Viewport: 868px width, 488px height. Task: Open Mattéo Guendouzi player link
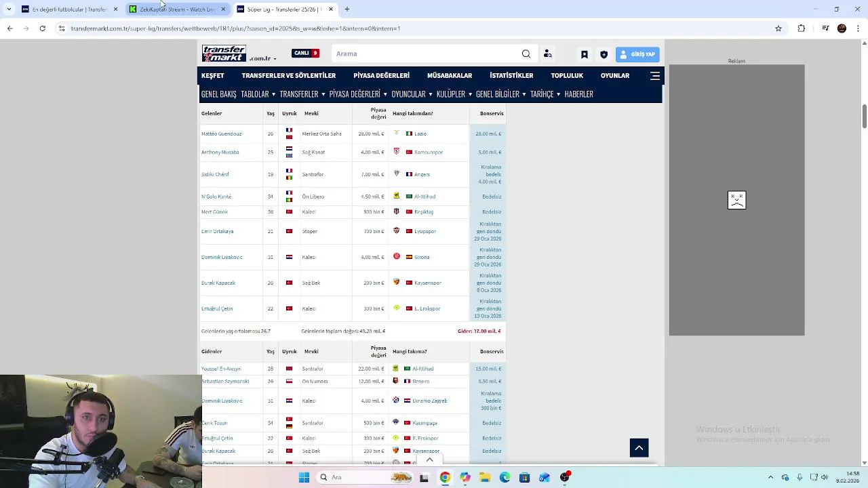[x=222, y=134]
